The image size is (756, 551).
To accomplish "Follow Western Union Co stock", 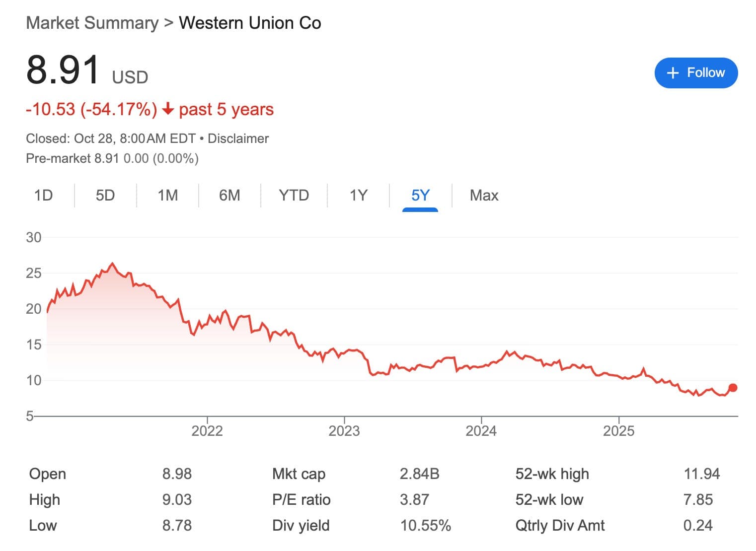I will point(696,73).
